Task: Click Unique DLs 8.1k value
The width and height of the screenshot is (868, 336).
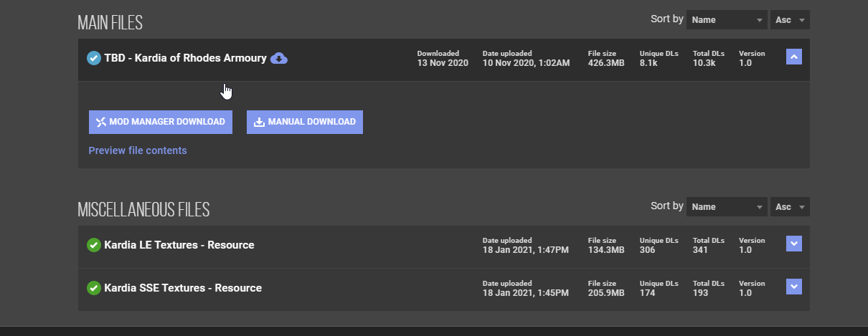Action: click(x=647, y=63)
